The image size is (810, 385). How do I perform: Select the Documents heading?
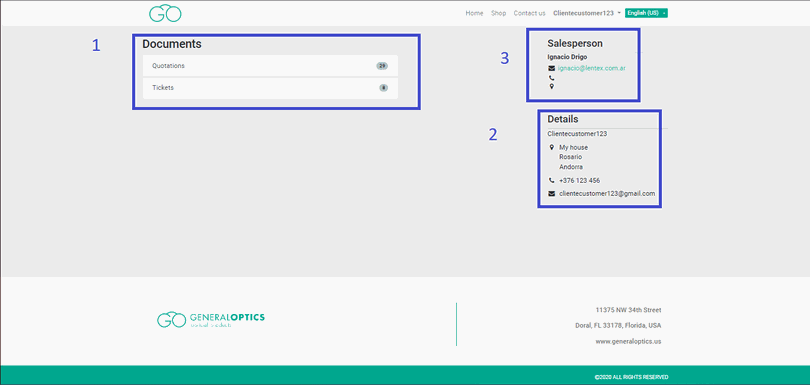172,44
